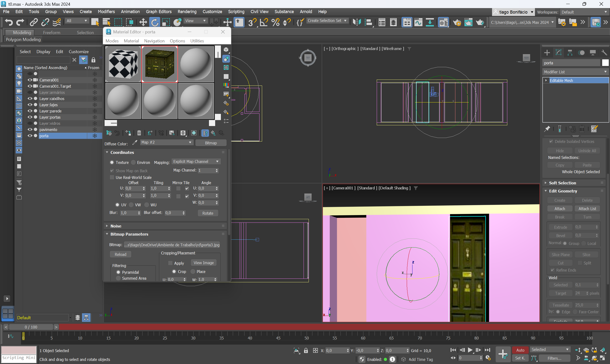The image size is (610, 364).
Task: Click the Undo arrow icon
Action: tap(9, 22)
